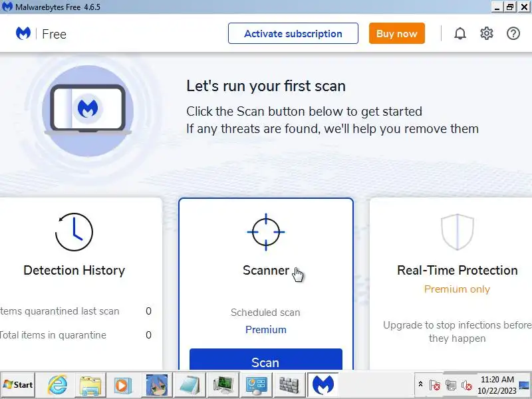Click the Detection History clock icon
Image resolution: width=532 pixels, height=399 pixels.
pos(74,232)
